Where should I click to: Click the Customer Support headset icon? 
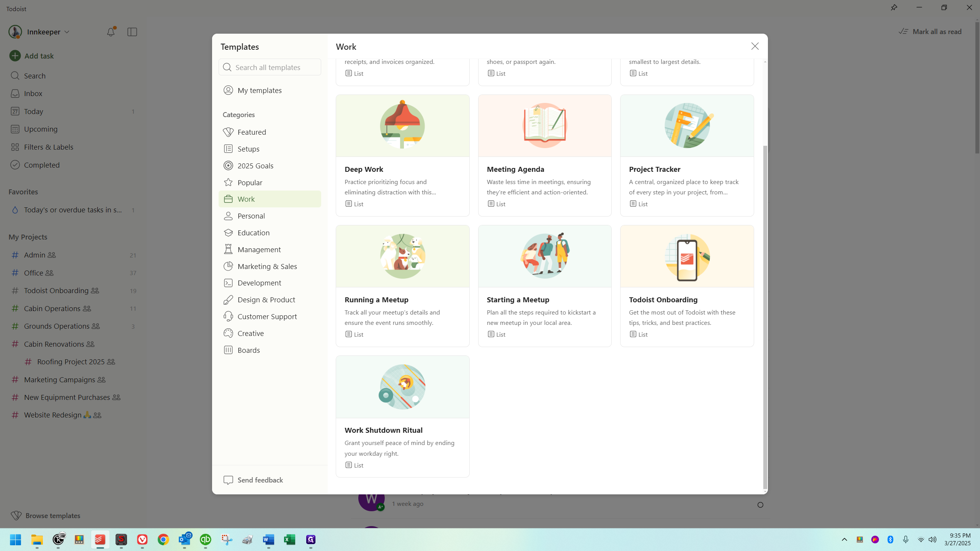228,316
